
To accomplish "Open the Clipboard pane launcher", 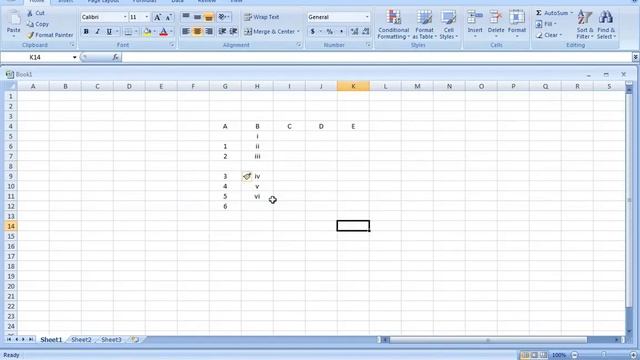I will 72,45.
